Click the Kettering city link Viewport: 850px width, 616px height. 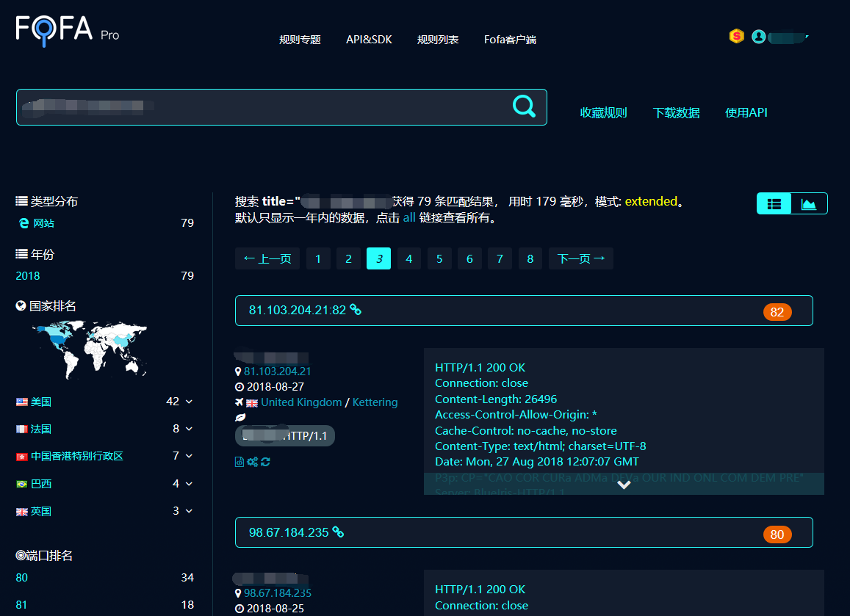[375, 402]
